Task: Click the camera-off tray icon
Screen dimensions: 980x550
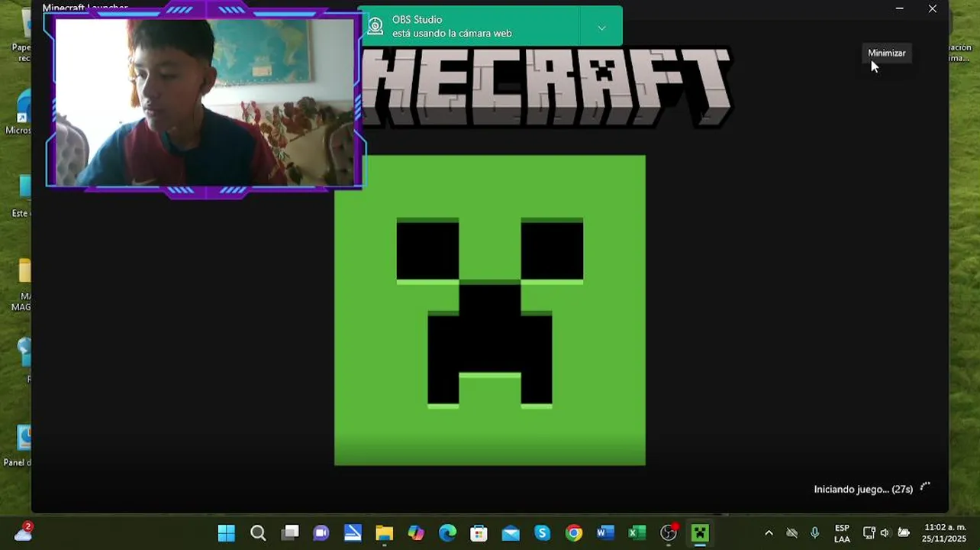Action: (x=791, y=532)
